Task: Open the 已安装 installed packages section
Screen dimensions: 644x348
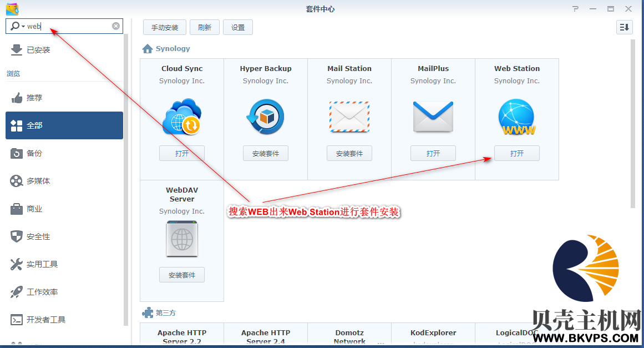Action: tap(64, 50)
